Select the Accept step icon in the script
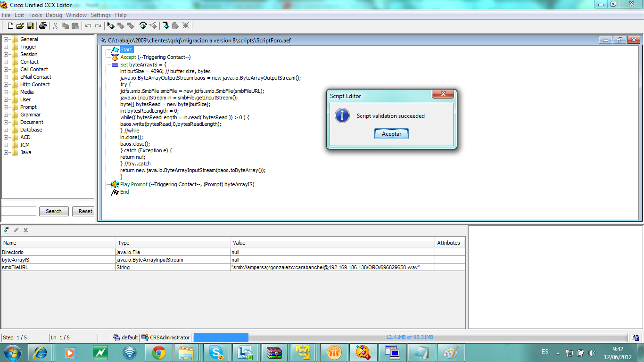The image size is (644, 362). (115, 57)
